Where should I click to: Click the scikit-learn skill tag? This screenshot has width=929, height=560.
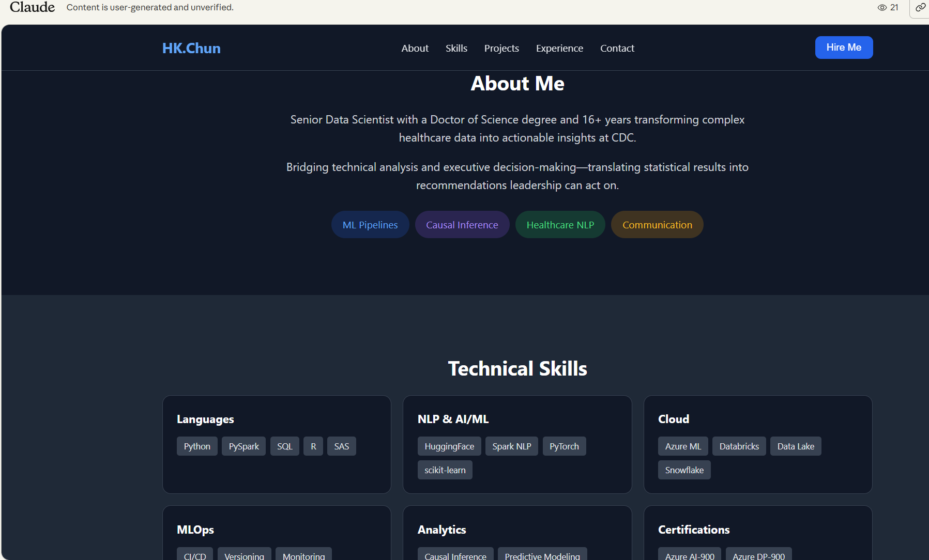tap(445, 470)
